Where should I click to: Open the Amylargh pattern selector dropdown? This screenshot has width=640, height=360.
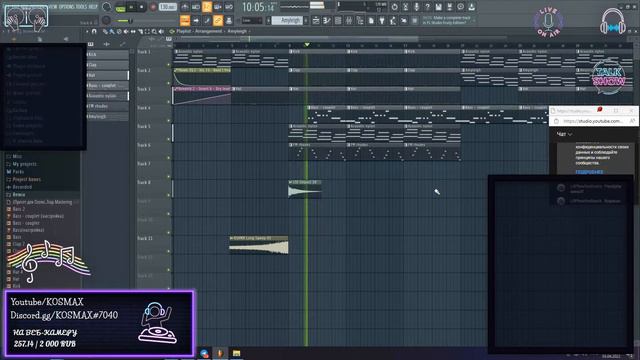click(287, 20)
